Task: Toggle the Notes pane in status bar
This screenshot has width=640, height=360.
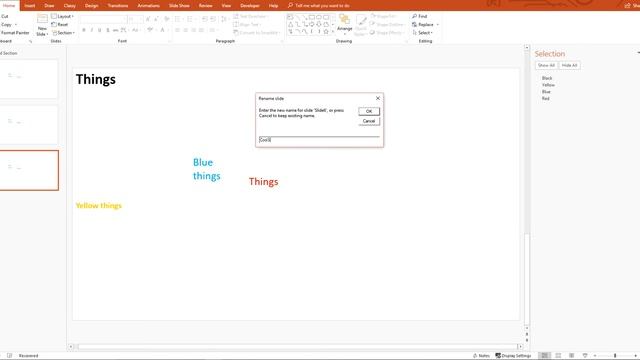Action: (x=481, y=356)
